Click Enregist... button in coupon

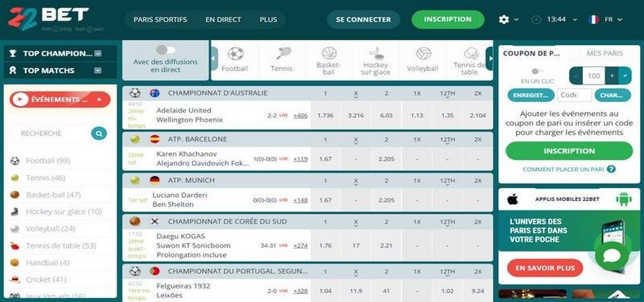coord(531,95)
